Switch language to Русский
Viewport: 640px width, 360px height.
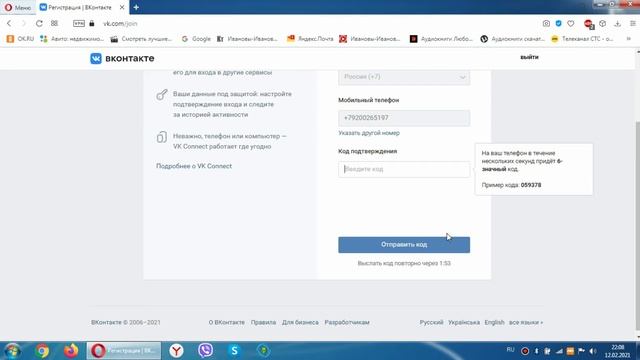pyautogui.click(x=431, y=322)
